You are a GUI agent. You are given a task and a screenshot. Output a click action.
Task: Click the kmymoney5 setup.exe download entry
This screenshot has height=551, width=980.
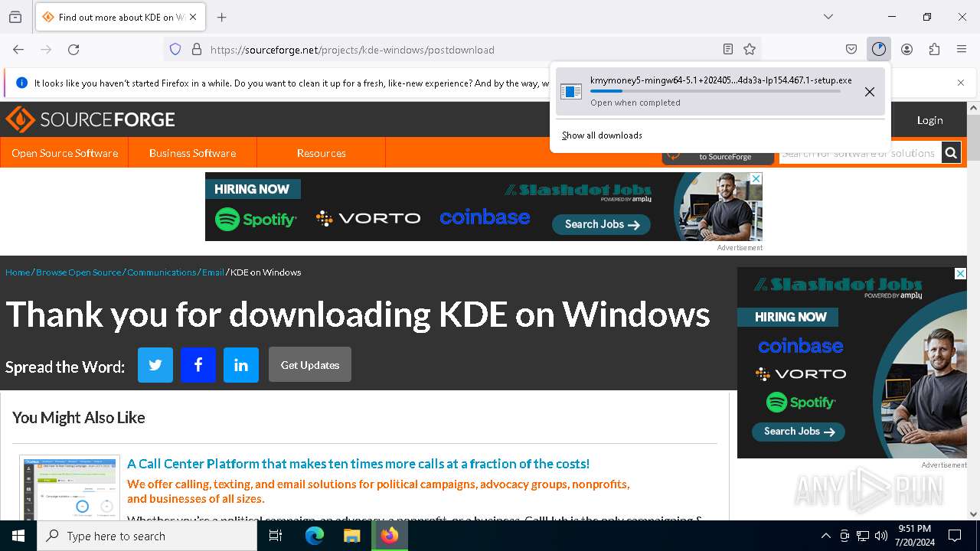tap(720, 91)
